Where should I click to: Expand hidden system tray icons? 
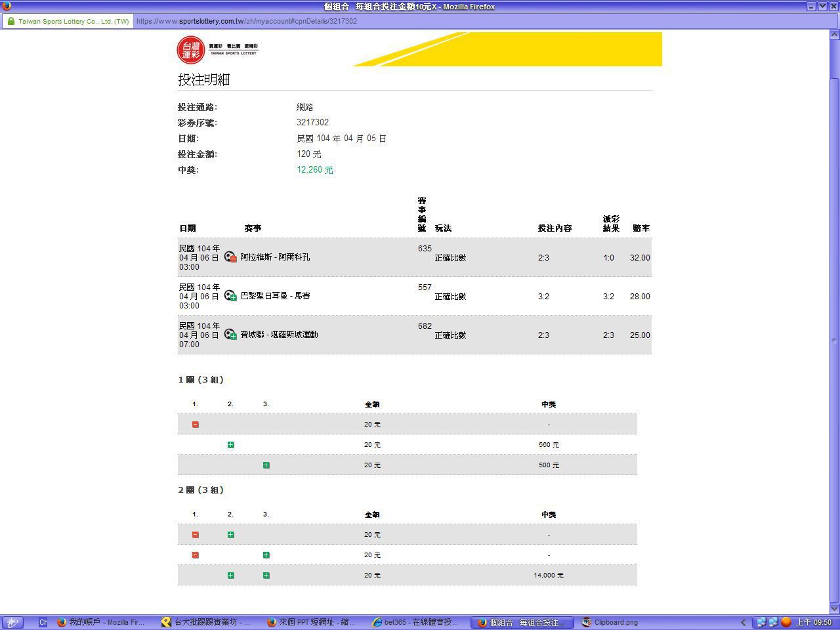743,622
